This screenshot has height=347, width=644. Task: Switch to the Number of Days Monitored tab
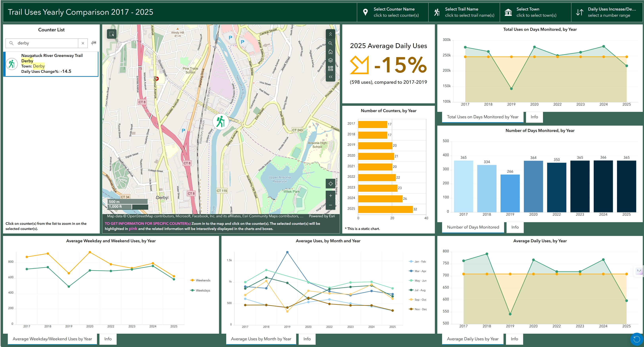[473, 227]
